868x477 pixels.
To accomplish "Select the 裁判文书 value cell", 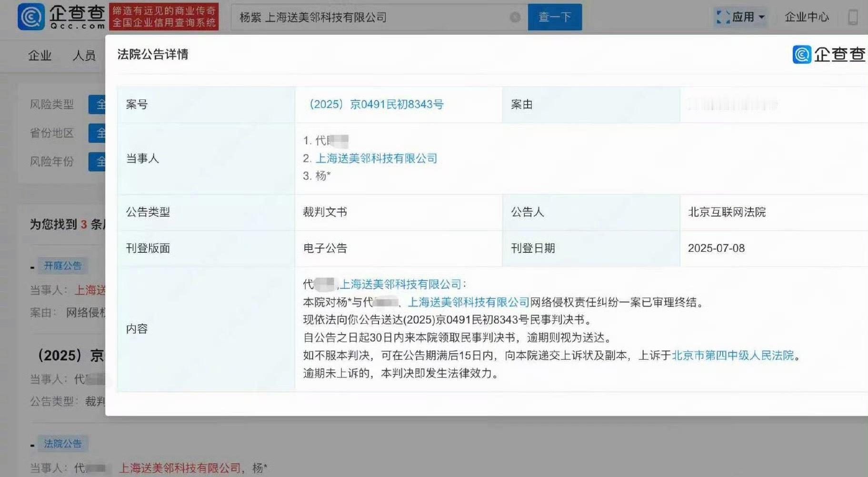I will [x=399, y=212].
